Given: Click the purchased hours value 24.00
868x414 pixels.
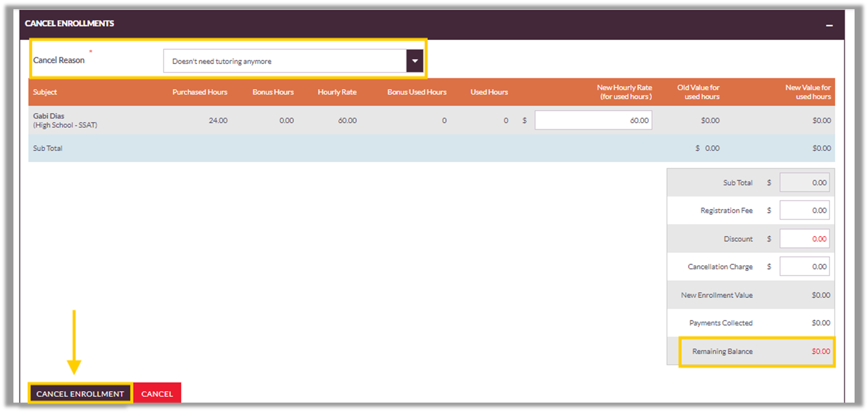Looking at the screenshot, I should pyautogui.click(x=218, y=120).
